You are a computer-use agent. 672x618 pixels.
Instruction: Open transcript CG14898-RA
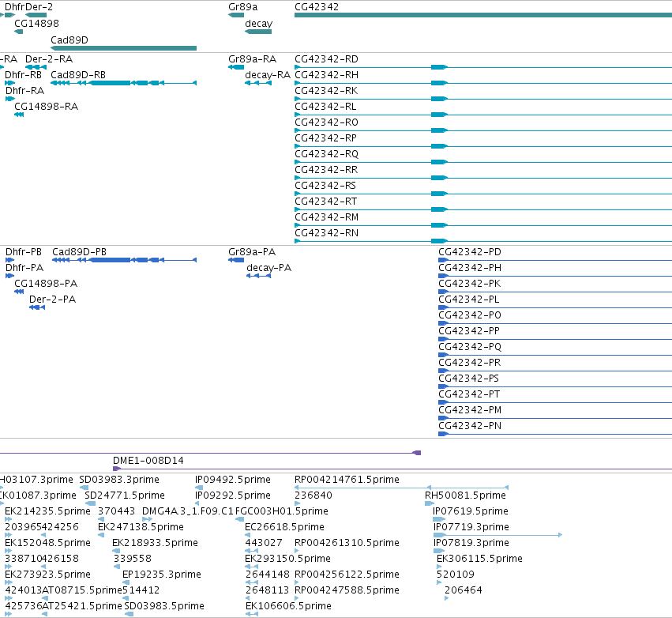(47, 107)
